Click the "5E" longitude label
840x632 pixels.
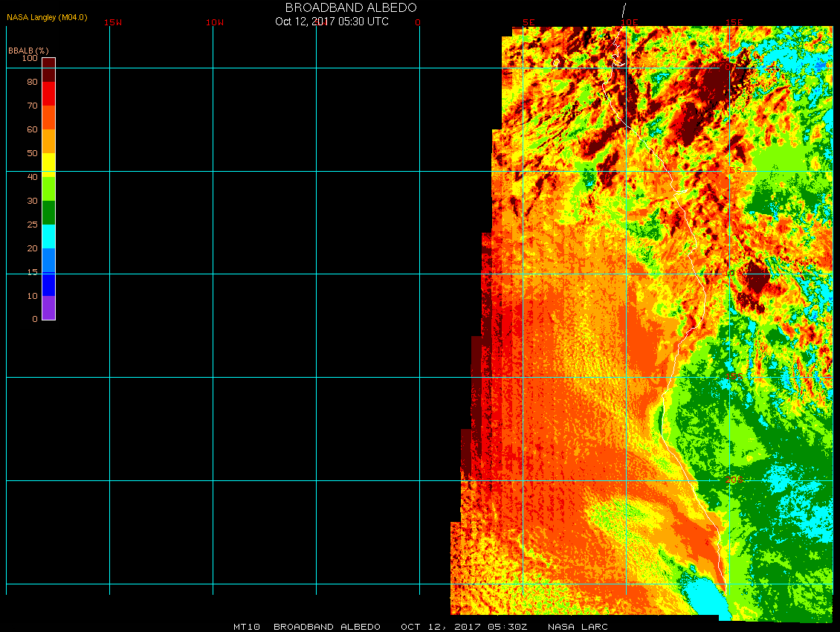tap(529, 22)
